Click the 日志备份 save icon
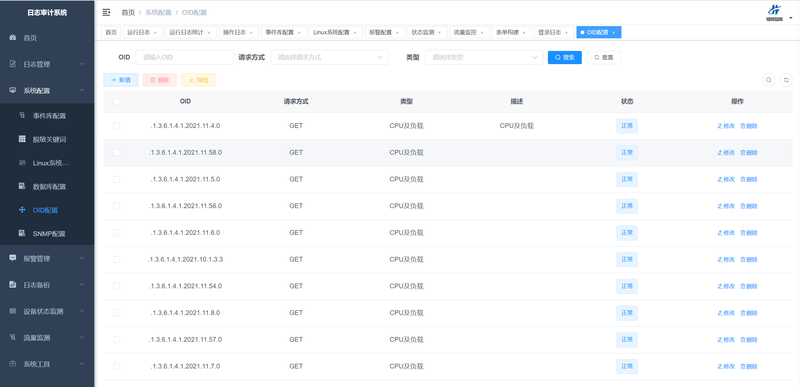800x387 pixels. click(13, 285)
